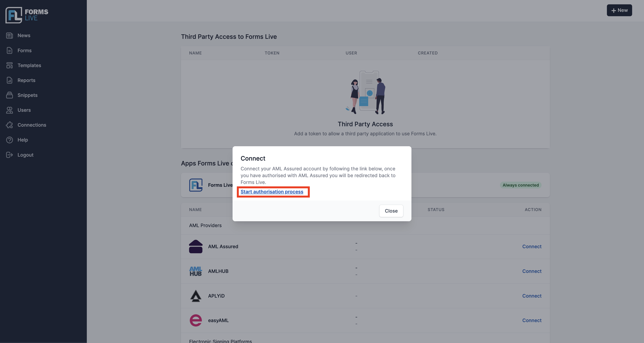Click the AML Providers group row
Image resolution: width=644 pixels, height=343 pixels.
coord(365,225)
